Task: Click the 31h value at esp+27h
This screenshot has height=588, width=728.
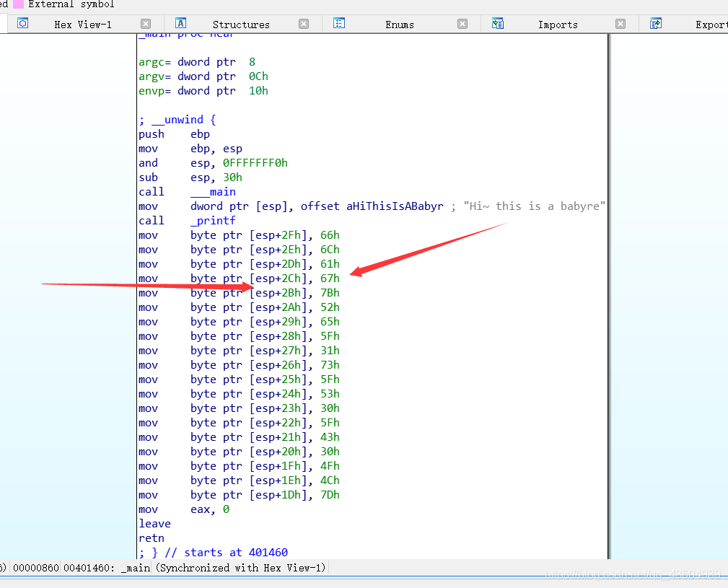Action: coord(330,351)
